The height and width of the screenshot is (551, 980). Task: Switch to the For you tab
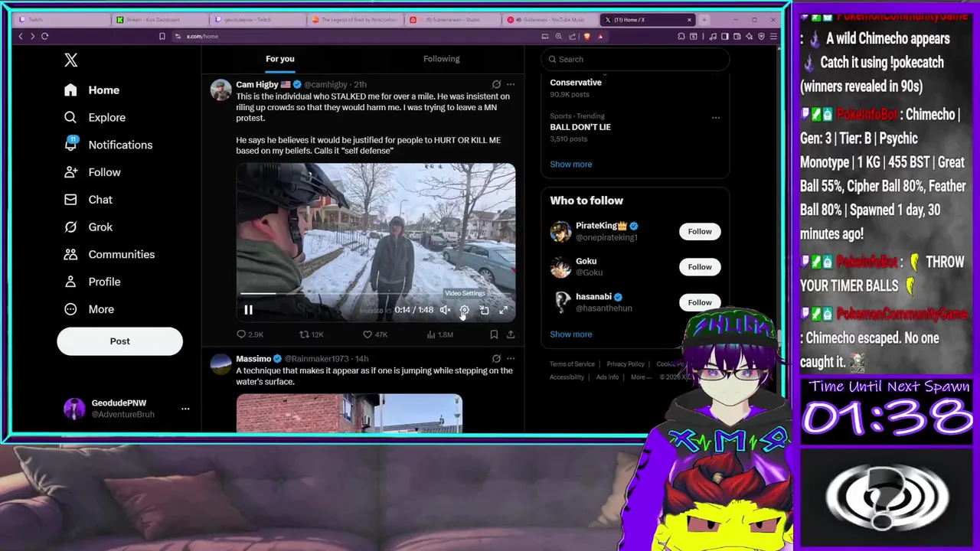(x=280, y=59)
